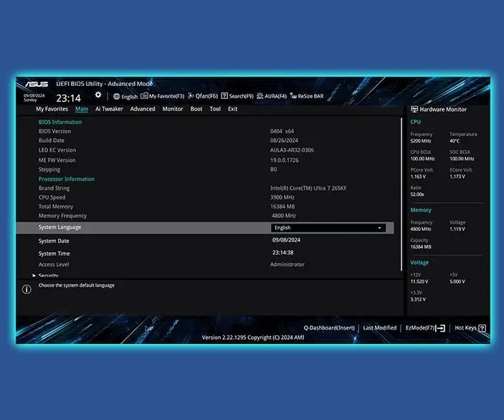Open My Favorite(F3) shortcut
The image size is (504, 420).
coord(163,96)
